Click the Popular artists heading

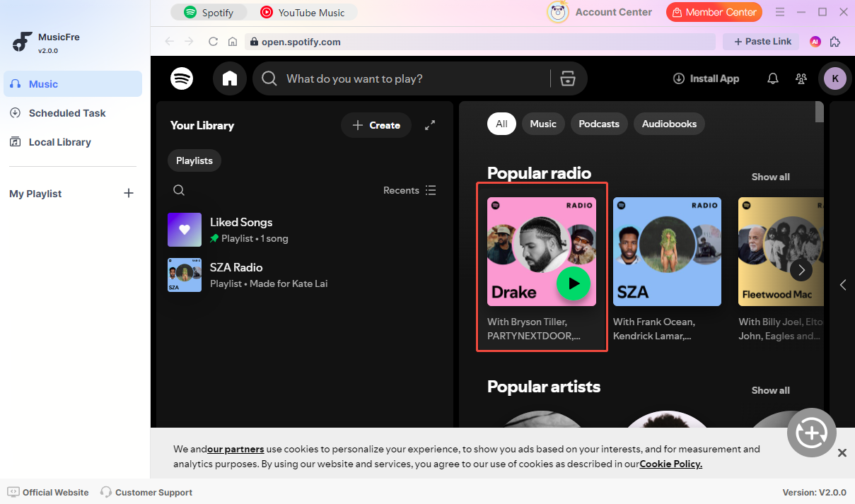[x=544, y=387]
